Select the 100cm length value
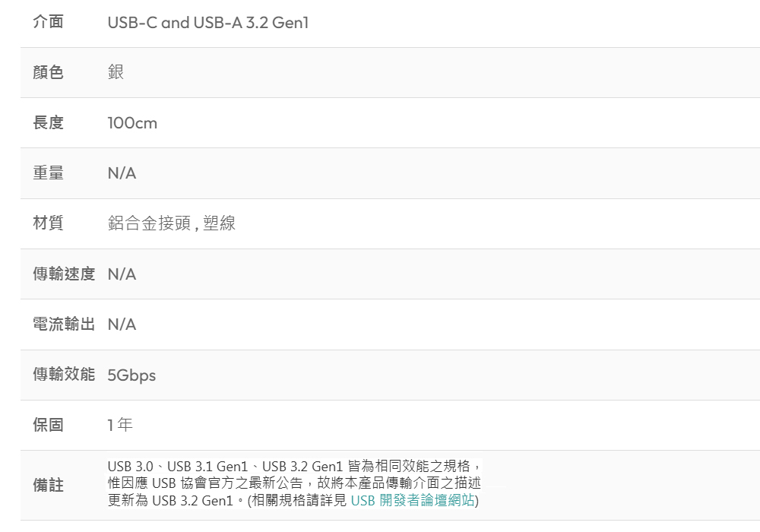Viewport: 760px width, 532px height. point(132,123)
